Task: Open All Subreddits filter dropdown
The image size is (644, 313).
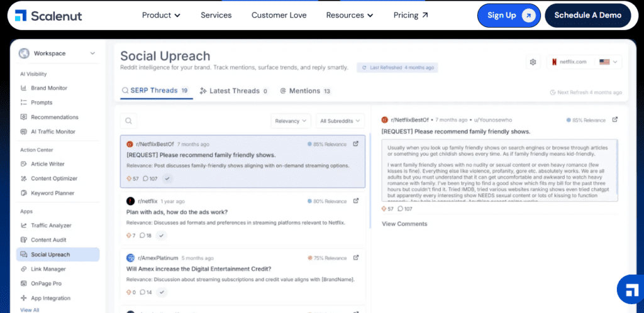Action: (340, 121)
